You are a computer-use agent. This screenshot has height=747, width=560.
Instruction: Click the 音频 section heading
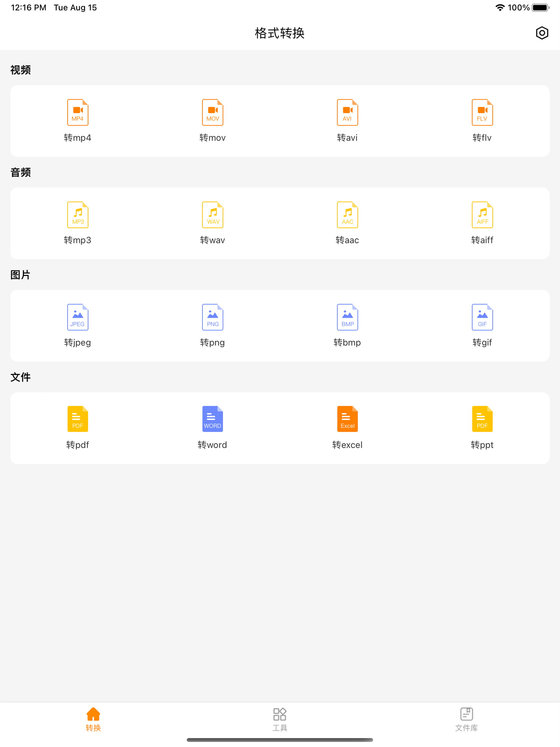[21, 172]
